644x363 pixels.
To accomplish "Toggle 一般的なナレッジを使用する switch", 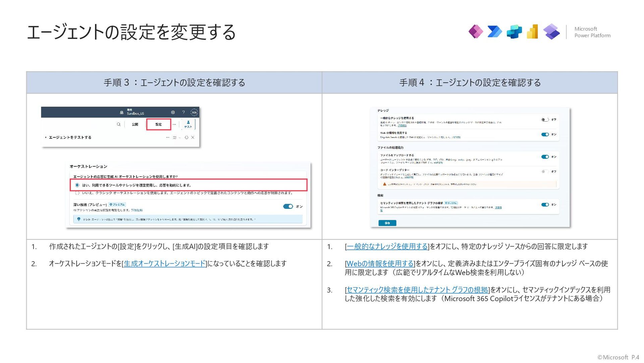I will click(545, 120).
